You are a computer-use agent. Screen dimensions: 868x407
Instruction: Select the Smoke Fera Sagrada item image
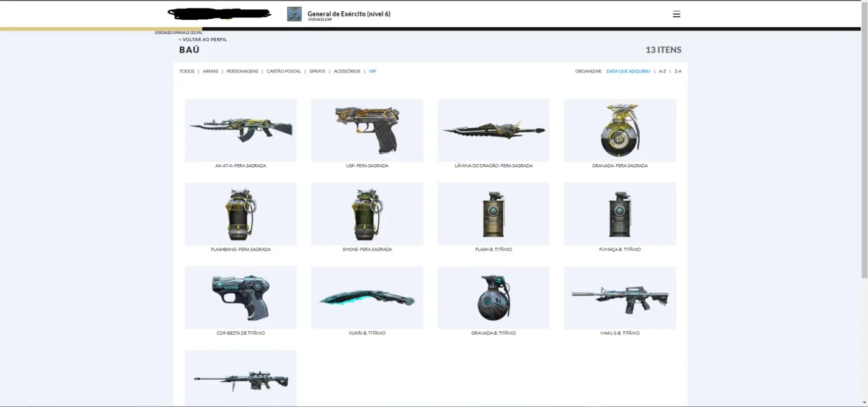[x=367, y=214]
